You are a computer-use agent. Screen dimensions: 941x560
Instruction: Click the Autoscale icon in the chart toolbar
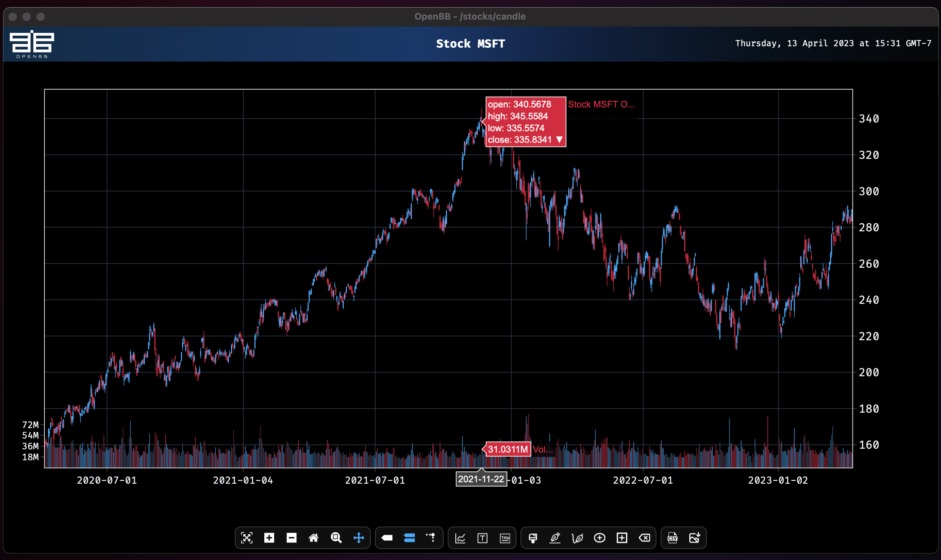tap(246, 538)
